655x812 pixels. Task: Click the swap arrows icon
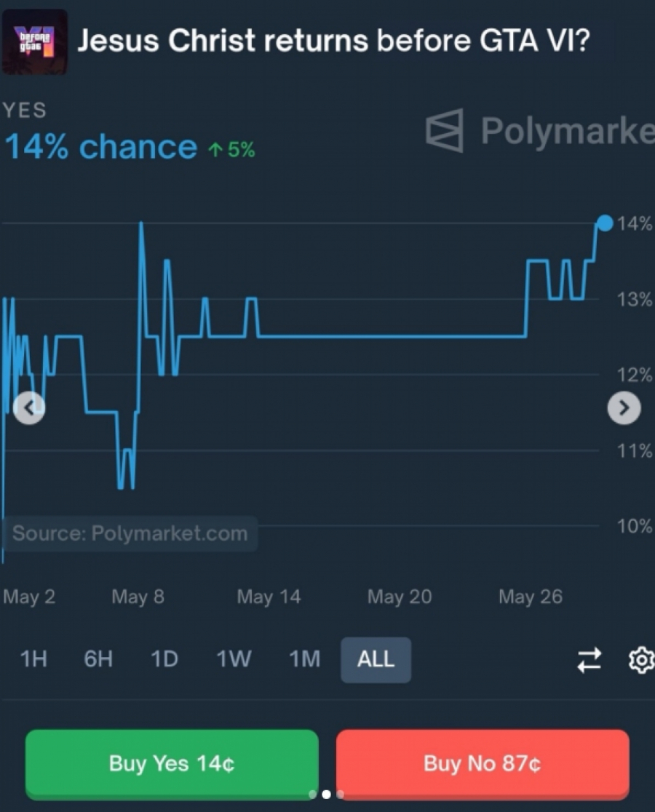point(589,660)
